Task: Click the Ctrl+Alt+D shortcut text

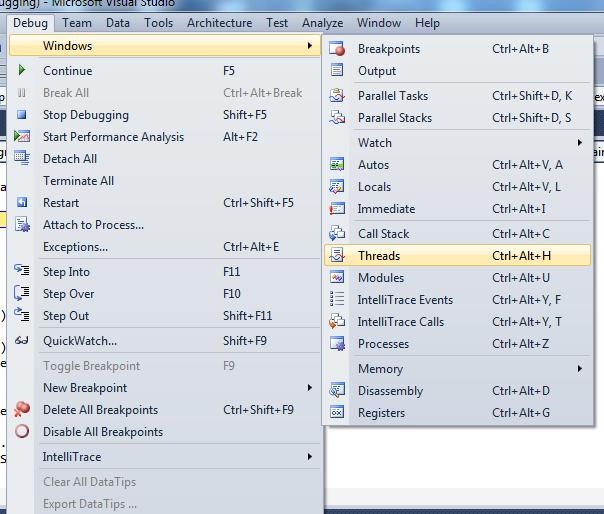Action: click(x=521, y=391)
